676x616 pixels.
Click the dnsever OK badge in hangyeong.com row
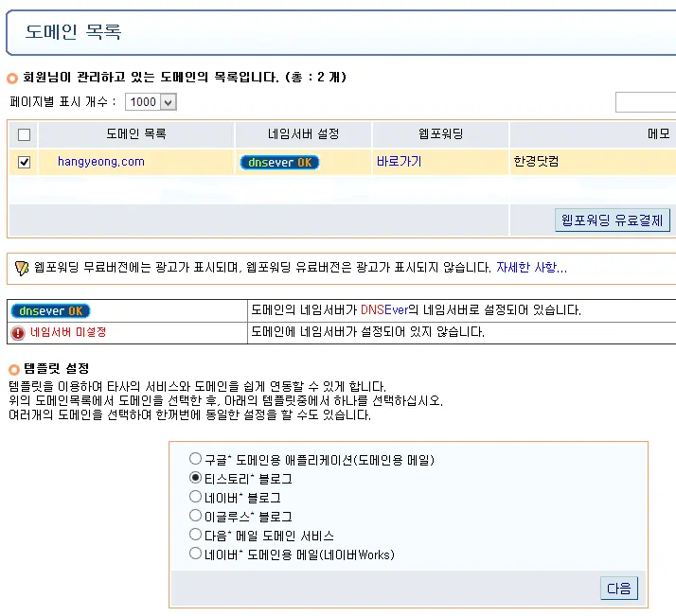[279, 163]
